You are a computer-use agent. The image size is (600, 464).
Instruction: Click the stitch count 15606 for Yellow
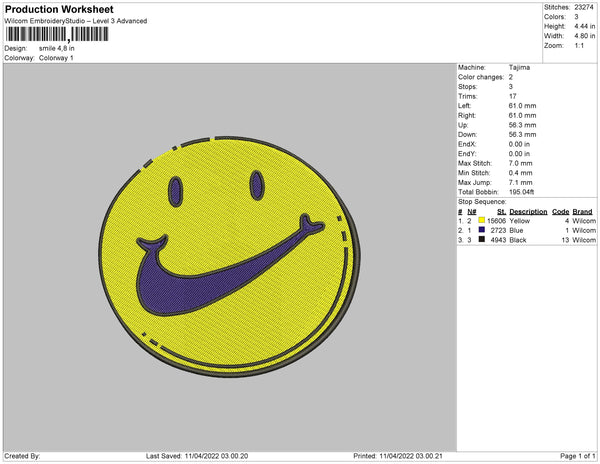click(496, 221)
